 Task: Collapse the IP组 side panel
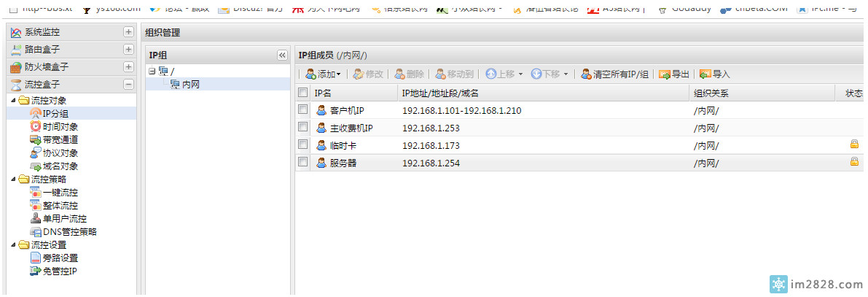coord(282,55)
